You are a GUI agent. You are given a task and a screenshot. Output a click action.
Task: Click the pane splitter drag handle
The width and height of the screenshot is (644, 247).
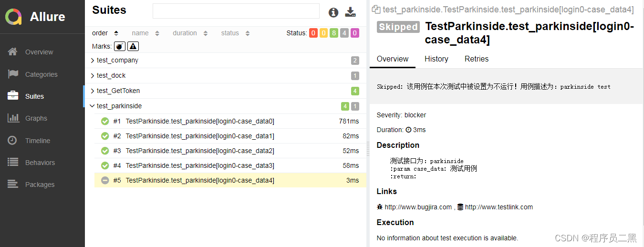click(368, 149)
